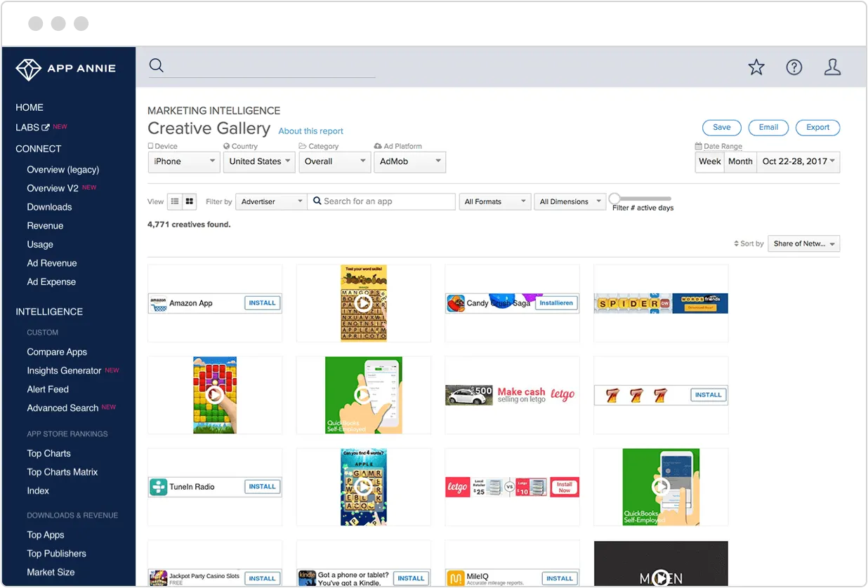Open LABS in sidebar
This screenshot has width=868, height=588.
27,128
